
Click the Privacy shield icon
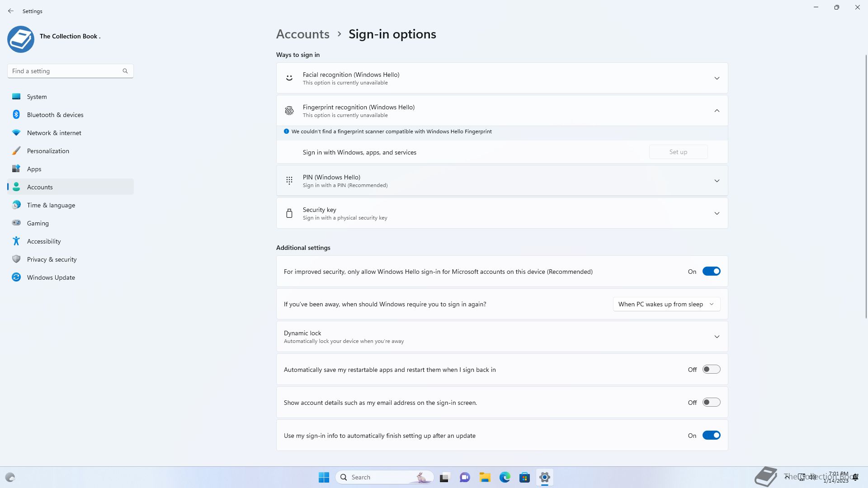tap(16, 259)
